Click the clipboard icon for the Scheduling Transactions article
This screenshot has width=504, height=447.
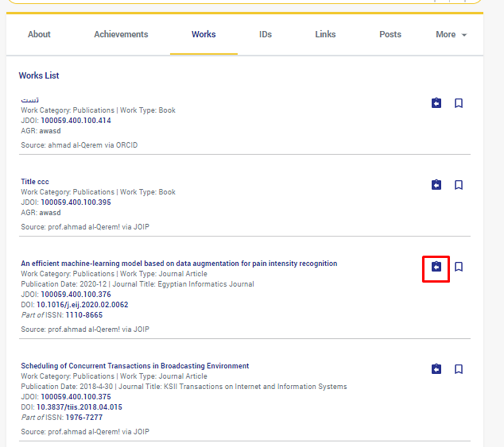[x=436, y=369]
